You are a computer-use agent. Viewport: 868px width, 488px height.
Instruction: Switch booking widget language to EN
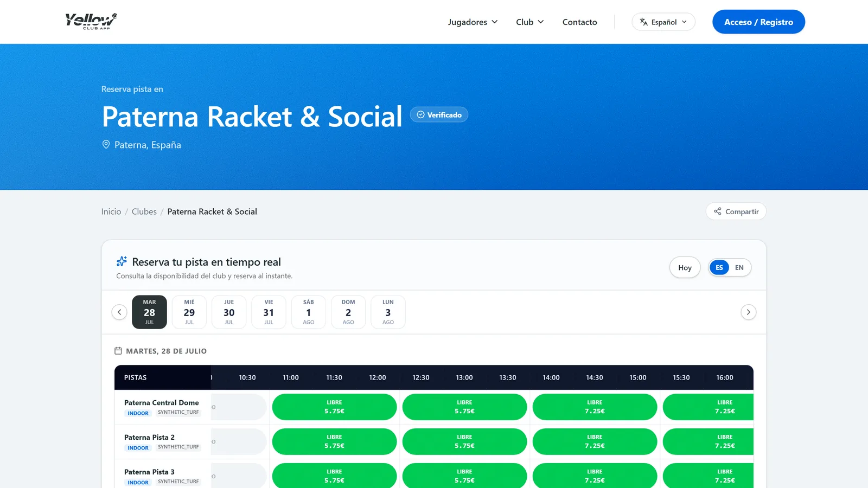[739, 267]
